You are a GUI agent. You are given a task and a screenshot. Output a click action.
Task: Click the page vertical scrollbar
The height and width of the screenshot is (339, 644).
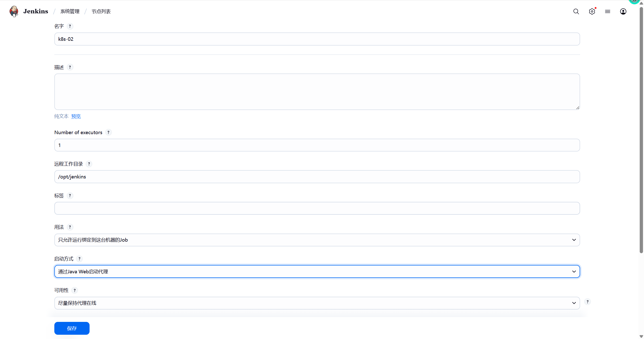click(x=641, y=130)
